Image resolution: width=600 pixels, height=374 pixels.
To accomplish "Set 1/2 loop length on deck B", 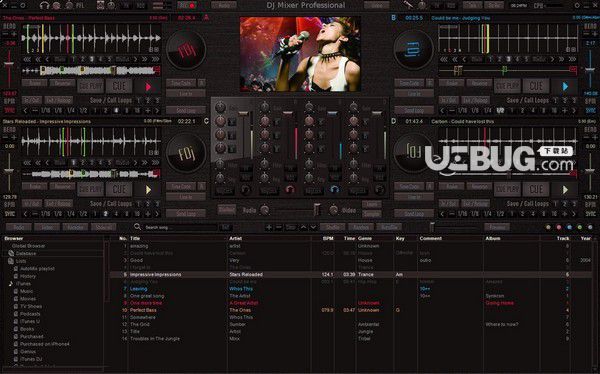I will click(500, 111).
